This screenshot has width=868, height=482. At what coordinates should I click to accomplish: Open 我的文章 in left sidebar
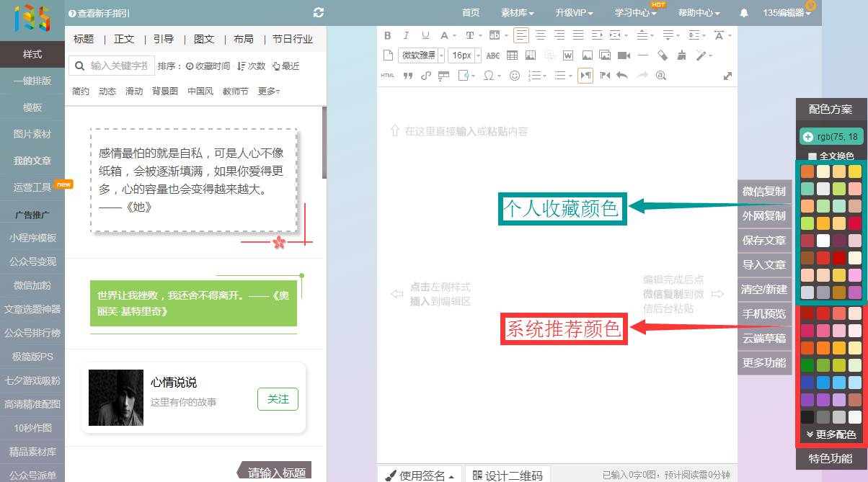pos(32,161)
